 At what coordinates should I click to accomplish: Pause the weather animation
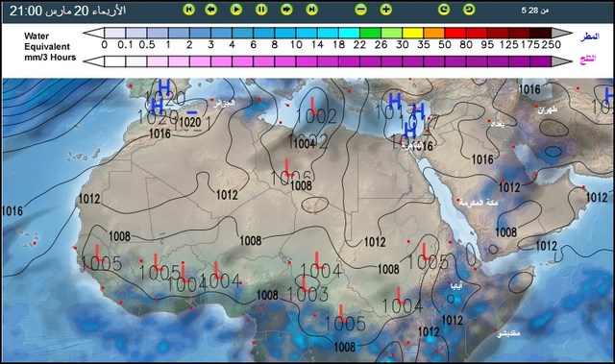[261, 10]
